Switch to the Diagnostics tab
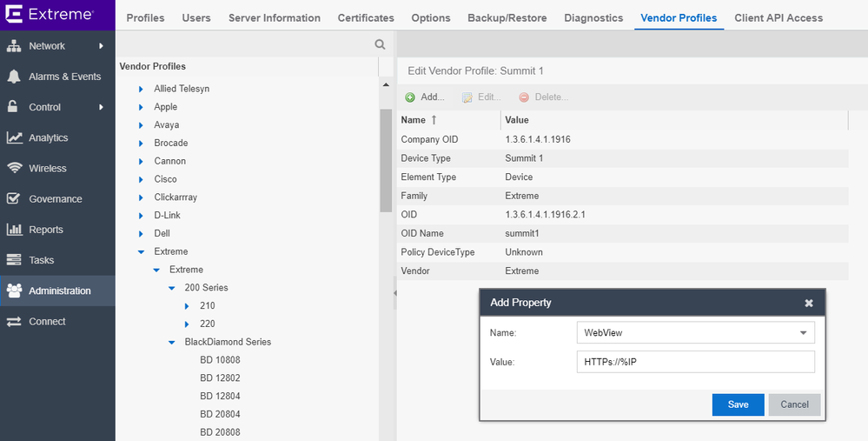Viewport: 868px width, 441px height. tap(593, 17)
